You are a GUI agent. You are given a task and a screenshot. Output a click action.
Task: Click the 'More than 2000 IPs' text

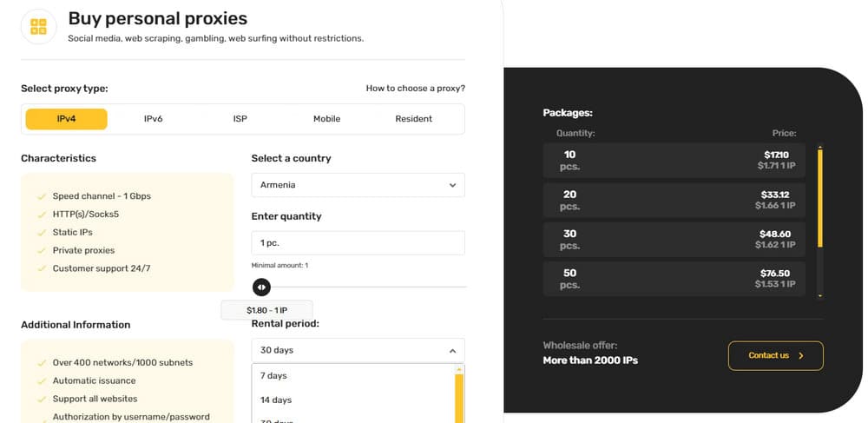pos(590,360)
